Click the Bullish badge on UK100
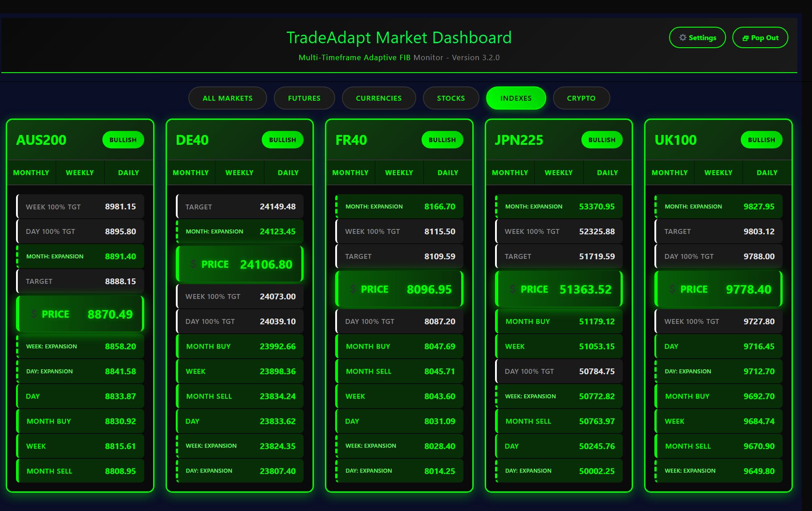The image size is (812, 511). click(761, 140)
